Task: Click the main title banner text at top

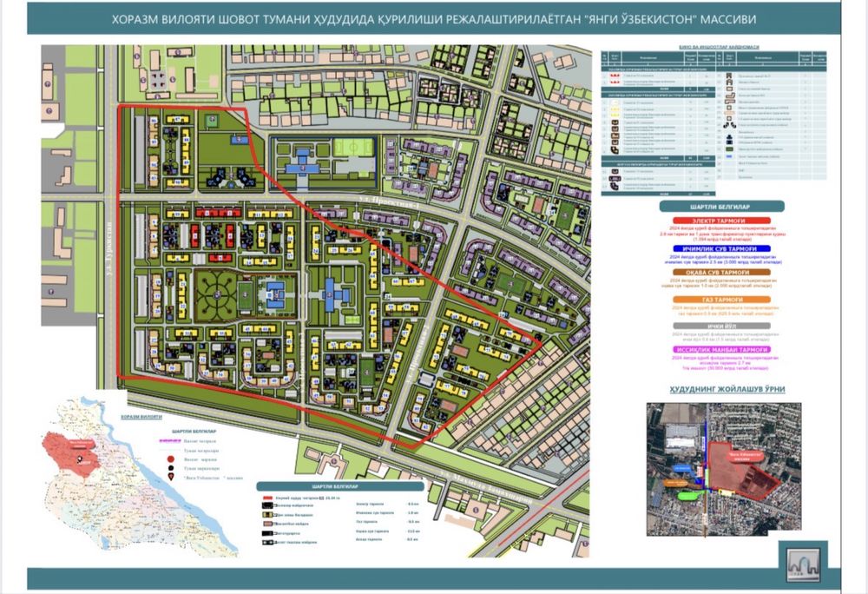Action: pyautogui.click(x=433, y=20)
